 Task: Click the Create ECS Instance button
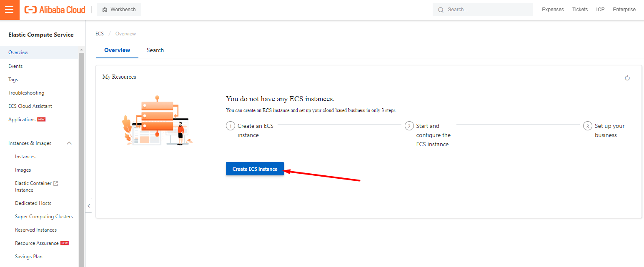[x=255, y=169]
